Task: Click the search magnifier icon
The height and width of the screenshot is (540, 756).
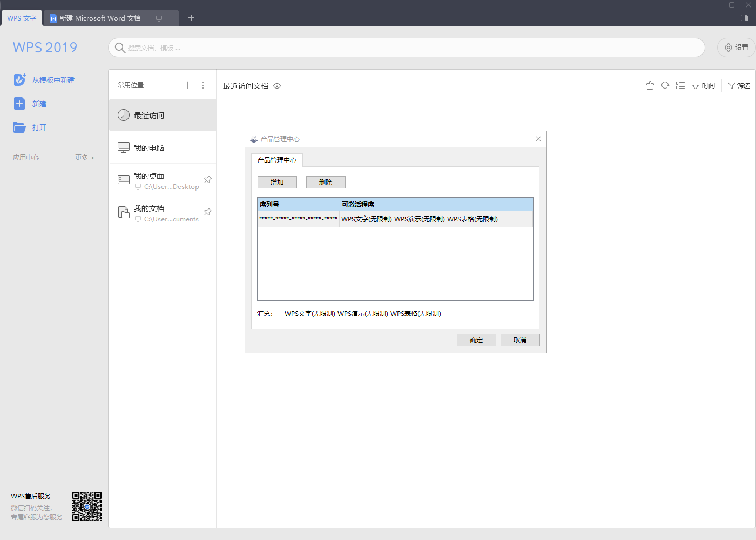Action: point(120,48)
